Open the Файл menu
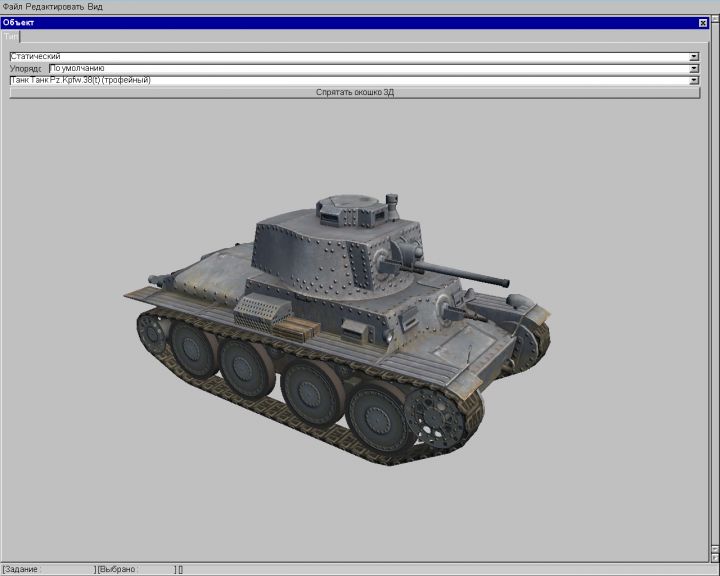 click(12, 6)
